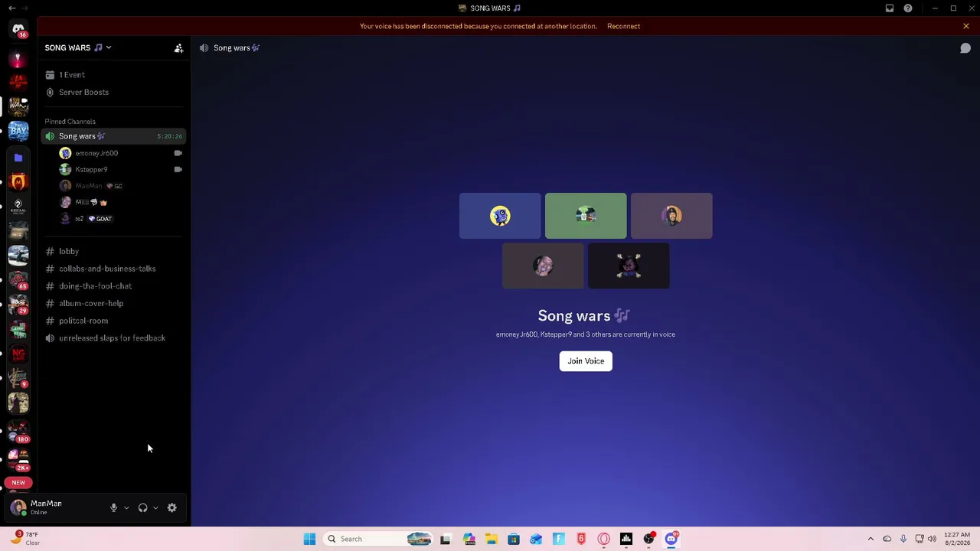Open server icon with 65 unread badge
Screen dimensions: 980x551
pos(18,279)
